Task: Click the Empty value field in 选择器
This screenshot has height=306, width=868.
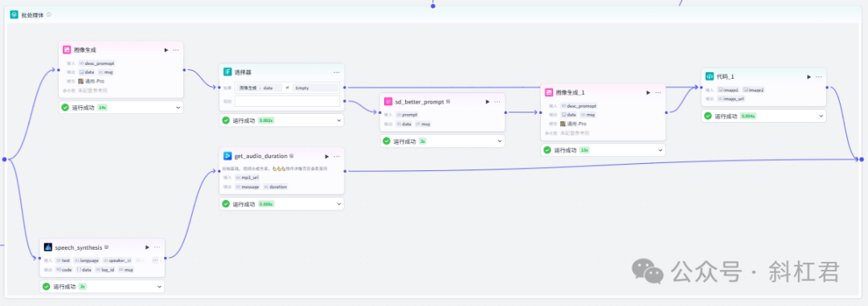Action: click(x=316, y=88)
